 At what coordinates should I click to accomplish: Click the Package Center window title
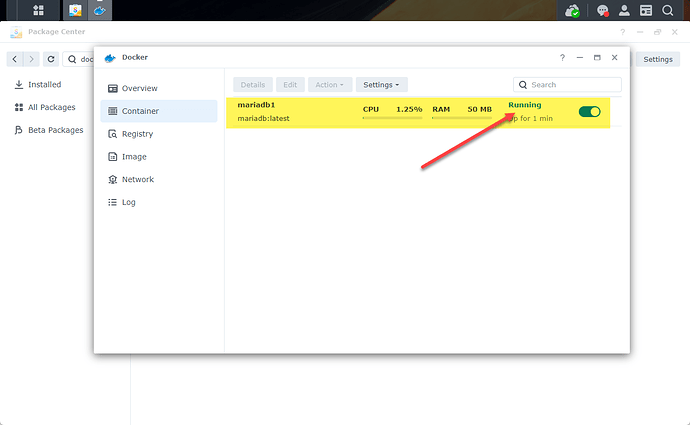56,32
